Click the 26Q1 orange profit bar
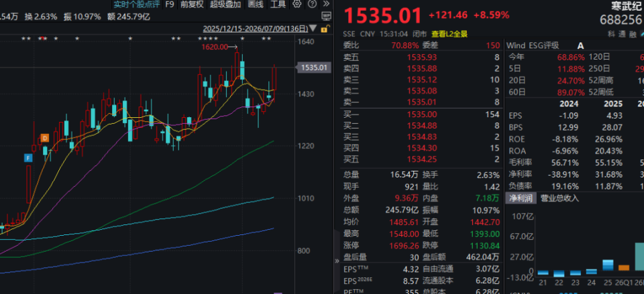This screenshot has width=644, height=294. coord(623,268)
